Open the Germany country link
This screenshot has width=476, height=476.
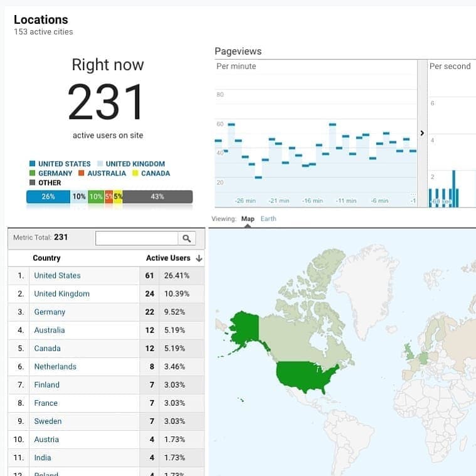coord(50,312)
